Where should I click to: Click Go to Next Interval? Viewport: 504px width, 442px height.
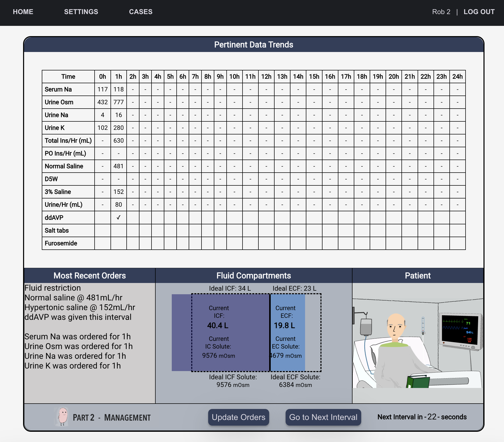tap(323, 417)
